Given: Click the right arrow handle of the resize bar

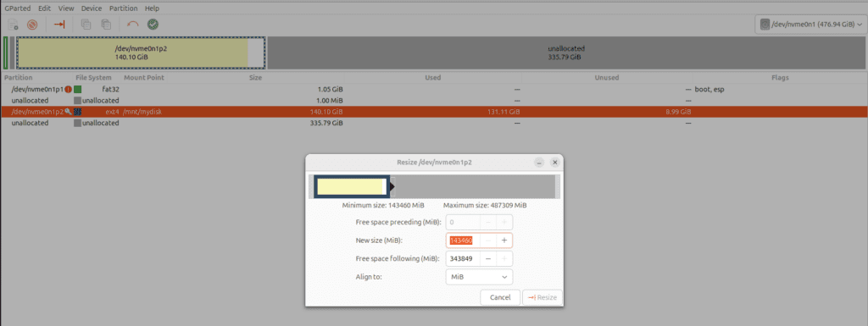Looking at the screenshot, I should [392, 187].
